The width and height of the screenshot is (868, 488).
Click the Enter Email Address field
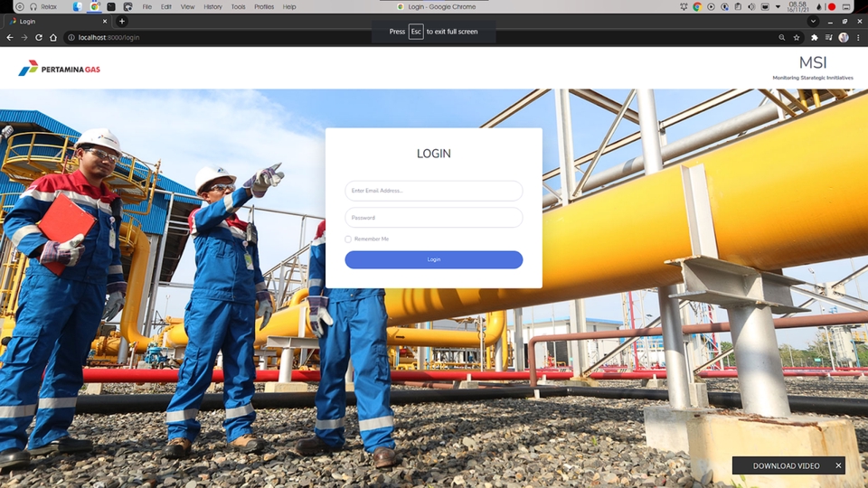(x=433, y=191)
